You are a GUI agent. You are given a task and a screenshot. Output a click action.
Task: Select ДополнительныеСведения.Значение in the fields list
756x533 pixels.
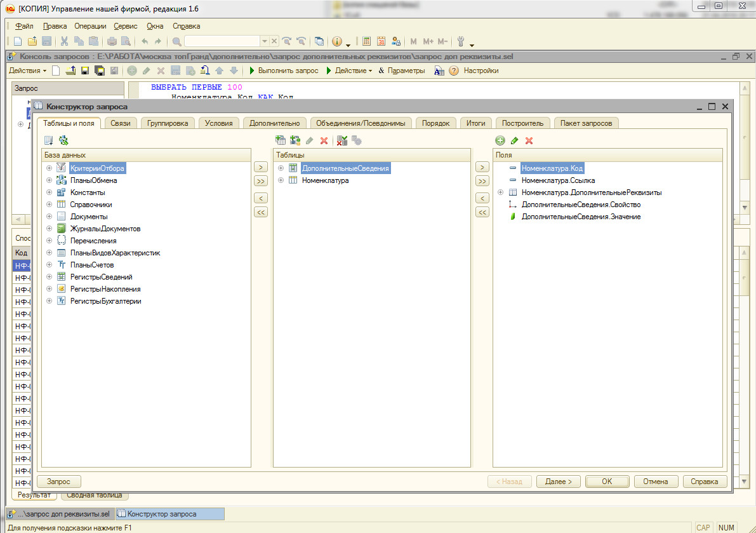pyautogui.click(x=580, y=217)
